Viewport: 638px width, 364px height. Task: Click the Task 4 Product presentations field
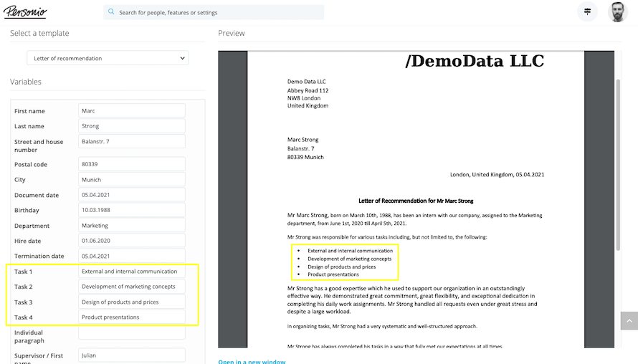pos(131,317)
